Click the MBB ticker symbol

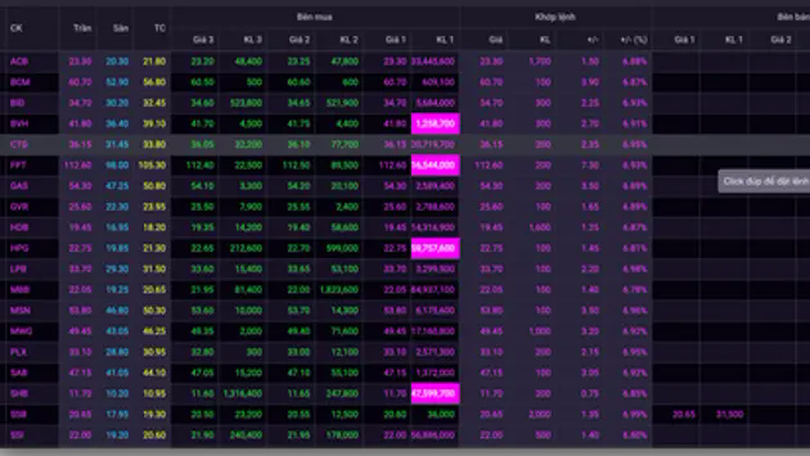point(20,289)
